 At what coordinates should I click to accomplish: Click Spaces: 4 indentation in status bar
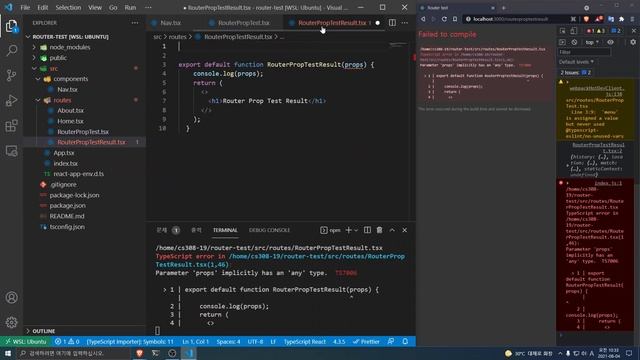(228, 342)
